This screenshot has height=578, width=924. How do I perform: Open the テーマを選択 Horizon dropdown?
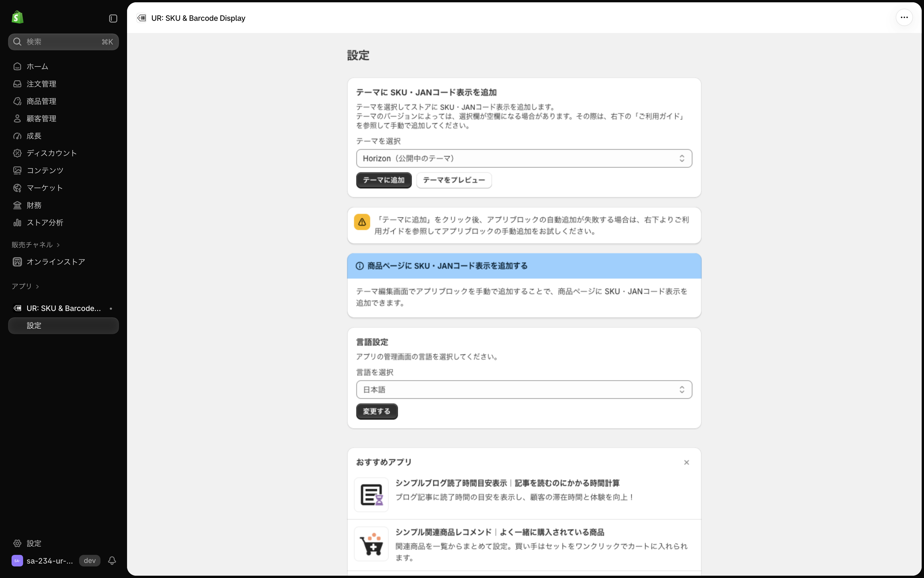click(x=524, y=158)
